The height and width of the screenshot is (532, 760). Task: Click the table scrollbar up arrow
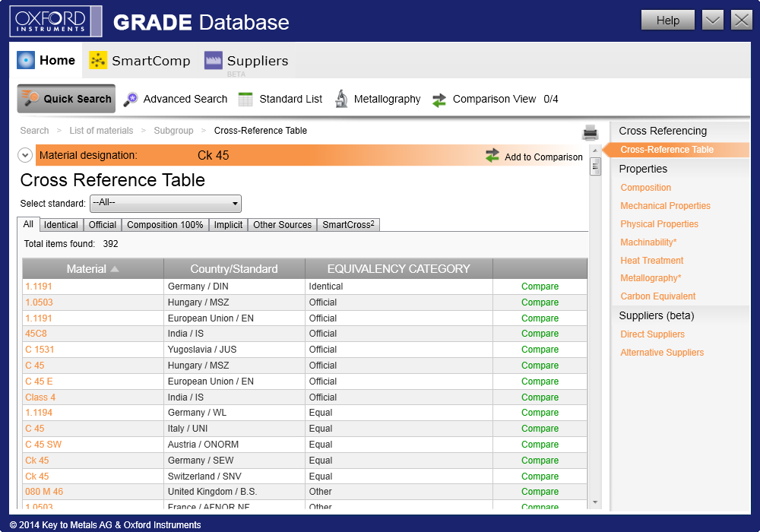[x=595, y=150]
